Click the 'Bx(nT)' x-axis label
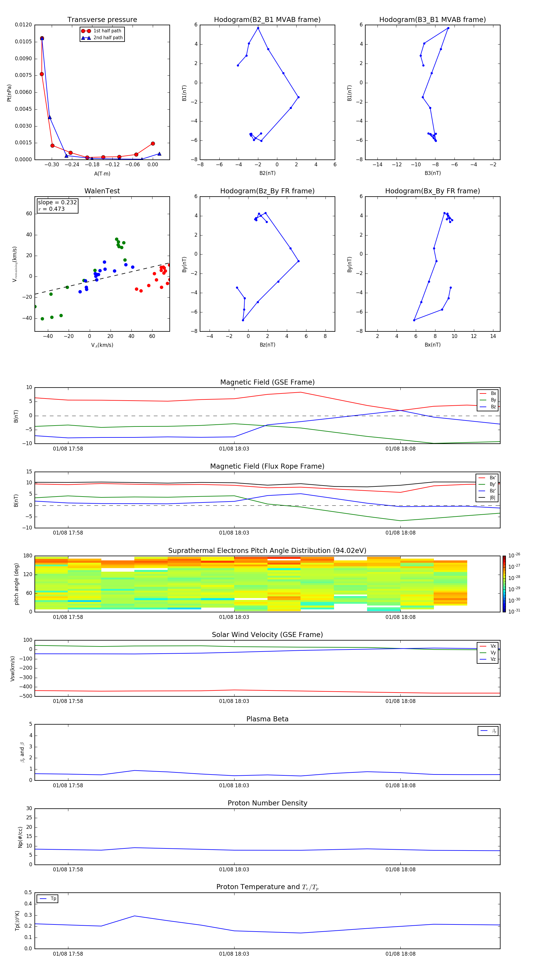 (x=432, y=345)
